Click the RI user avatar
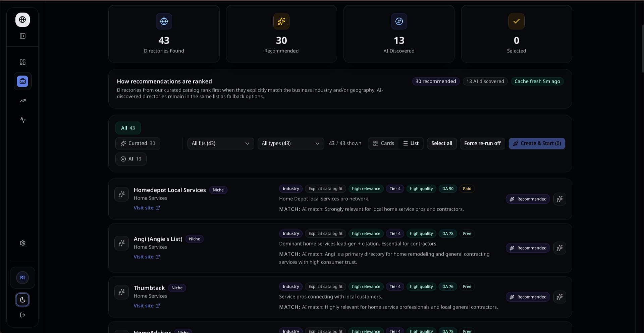644x333 pixels. click(x=22, y=278)
